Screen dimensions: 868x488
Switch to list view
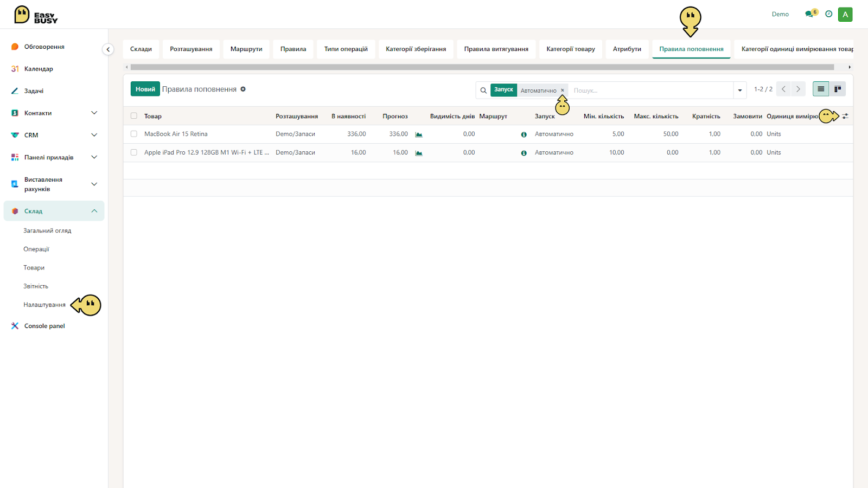click(x=821, y=89)
